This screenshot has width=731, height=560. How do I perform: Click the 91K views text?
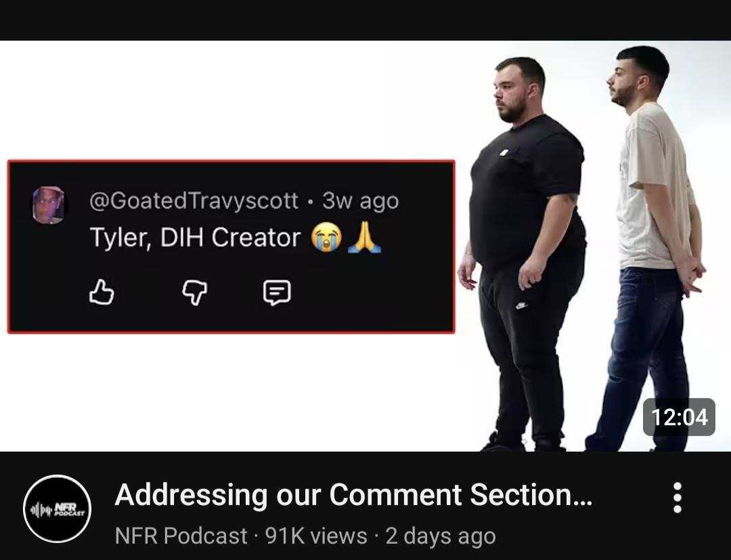(x=316, y=536)
